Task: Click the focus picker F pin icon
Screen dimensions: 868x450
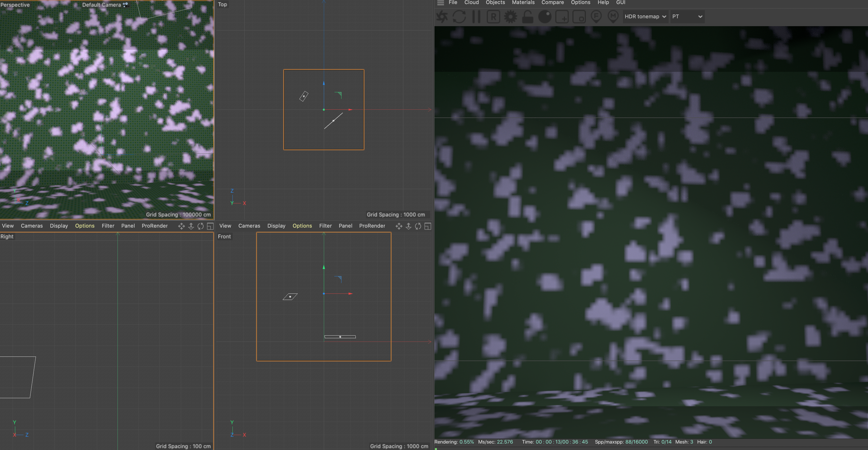Action: pyautogui.click(x=596, y=16)
